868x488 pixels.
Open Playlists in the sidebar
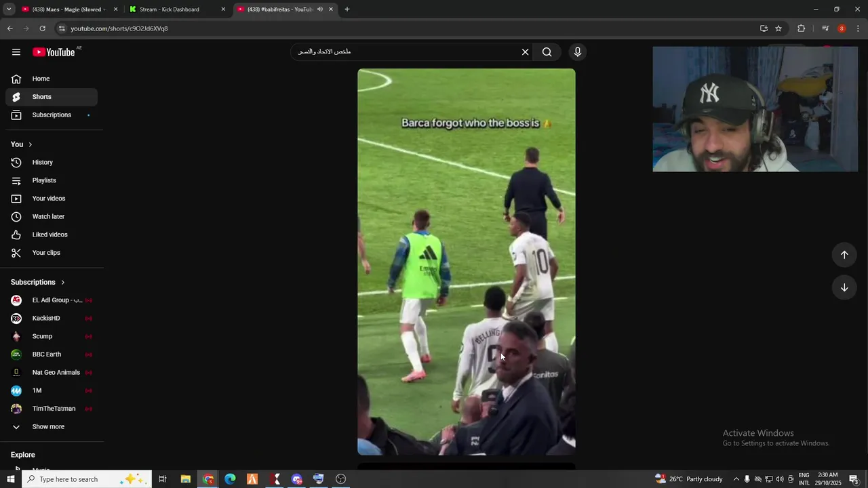[52, 180]
